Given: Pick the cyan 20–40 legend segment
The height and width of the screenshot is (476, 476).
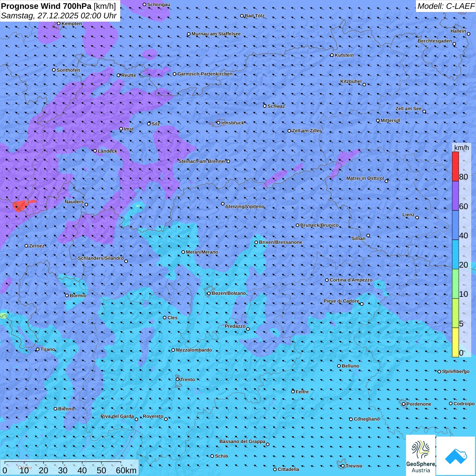Looking at the screenshot, I should tap(455, 255).
